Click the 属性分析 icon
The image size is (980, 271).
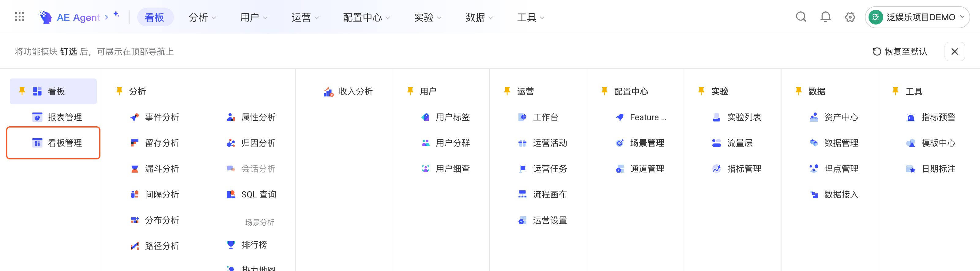point(231,117)
